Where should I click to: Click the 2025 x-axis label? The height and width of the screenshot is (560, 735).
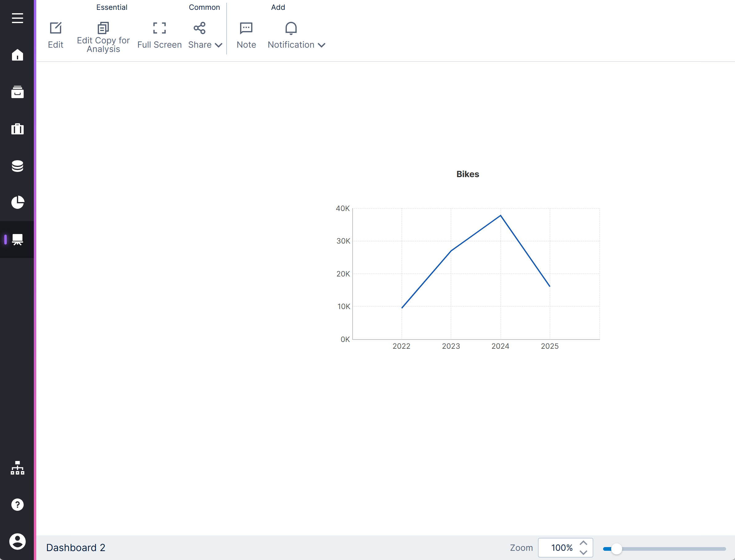tap(549, 346)
